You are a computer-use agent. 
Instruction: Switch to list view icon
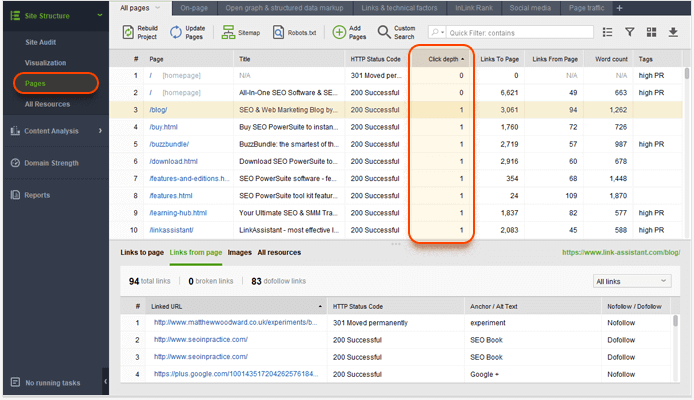608,32
